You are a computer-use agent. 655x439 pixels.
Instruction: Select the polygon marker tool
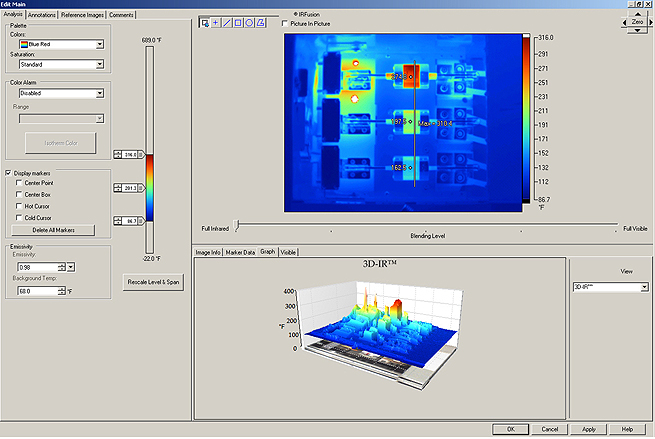click(261, 23)
